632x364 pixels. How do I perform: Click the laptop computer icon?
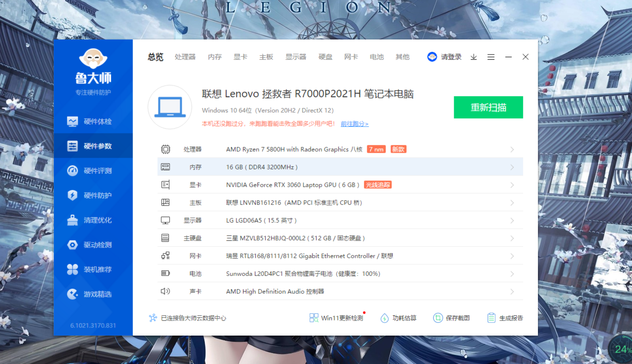coord(170,107)
